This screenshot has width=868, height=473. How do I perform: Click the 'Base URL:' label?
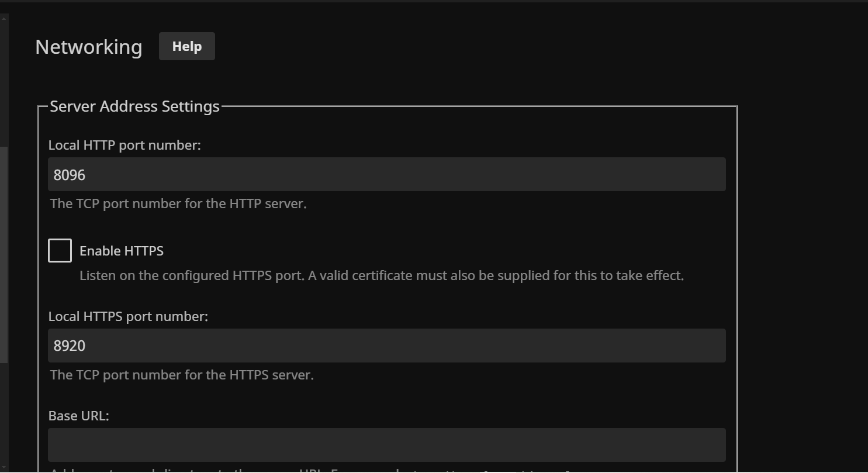click(x=79, y=416)
